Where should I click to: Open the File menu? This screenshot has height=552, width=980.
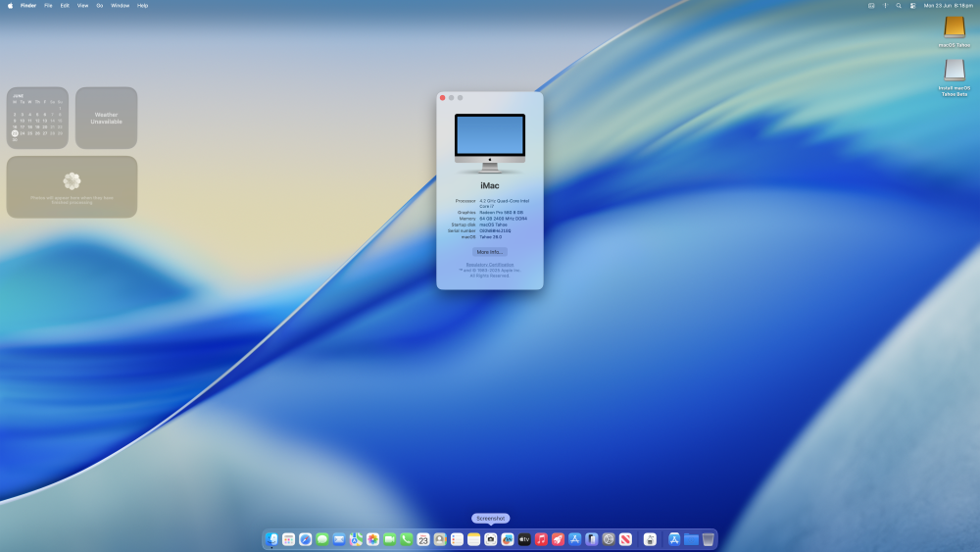tap(48, 6)
